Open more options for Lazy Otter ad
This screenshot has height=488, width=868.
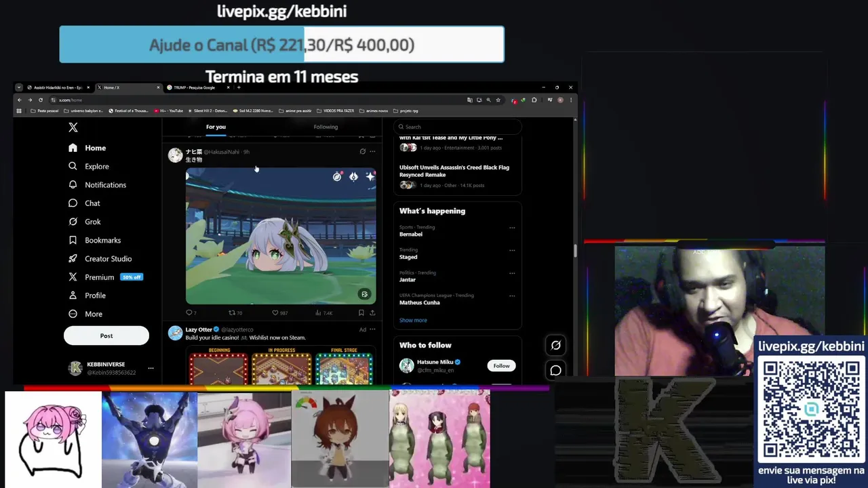(372, 329)
